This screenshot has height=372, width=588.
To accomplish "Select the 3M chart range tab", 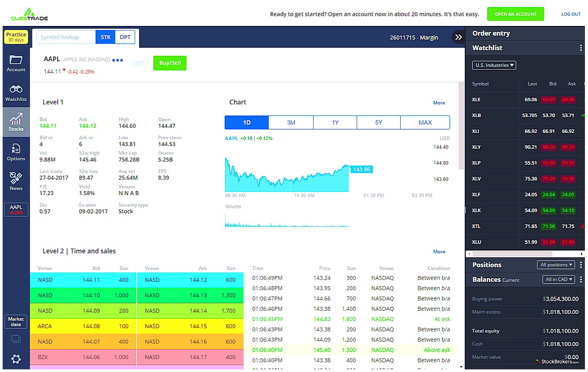I will 291,122.
